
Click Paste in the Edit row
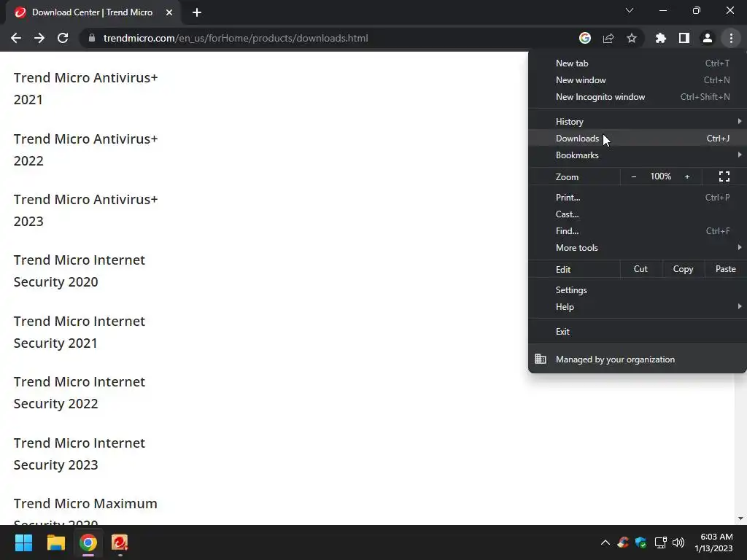tap(726, 269)
